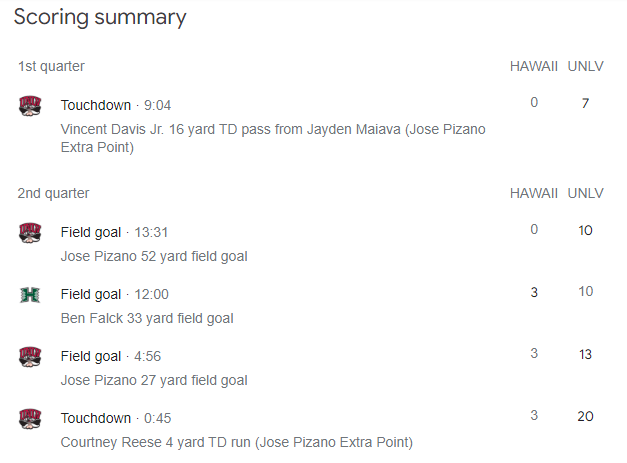Screen dimensions: 627x463
Task: Click the Touchdown label at 9:04
Action: click(x=96, y=105)
